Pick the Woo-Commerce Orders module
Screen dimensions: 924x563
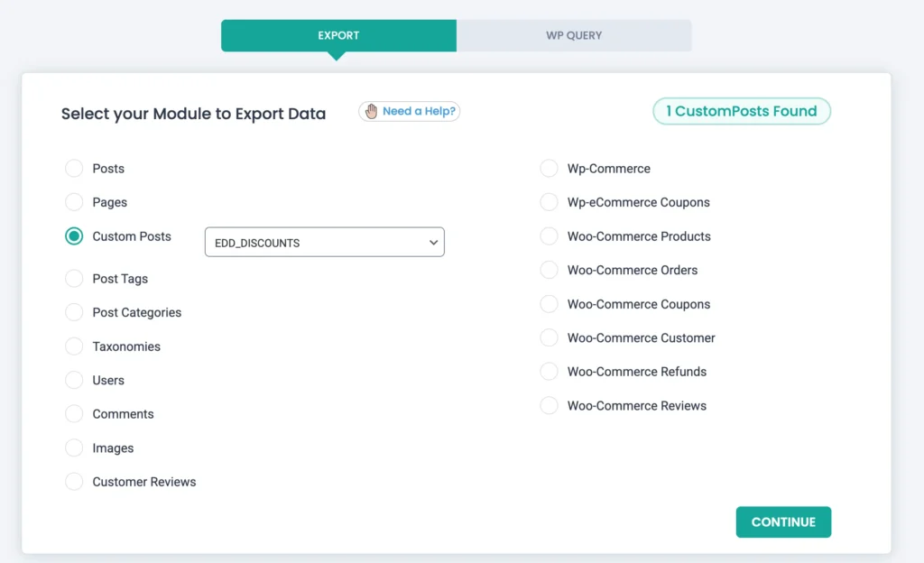(549, 270)
